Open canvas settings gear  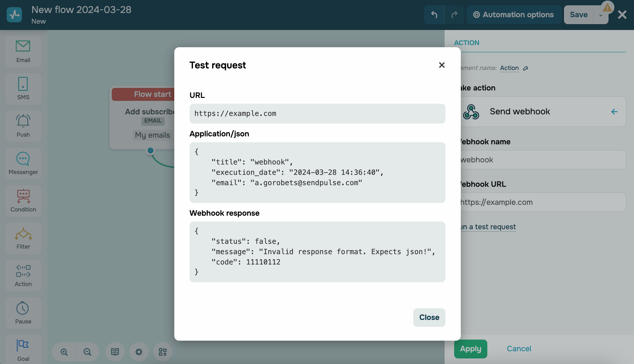[139, 352]
